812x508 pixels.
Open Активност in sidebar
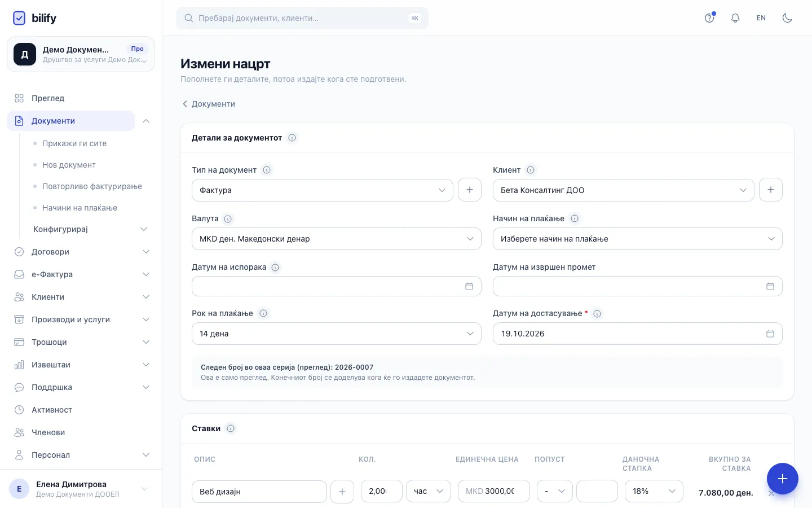click(81, 410)
